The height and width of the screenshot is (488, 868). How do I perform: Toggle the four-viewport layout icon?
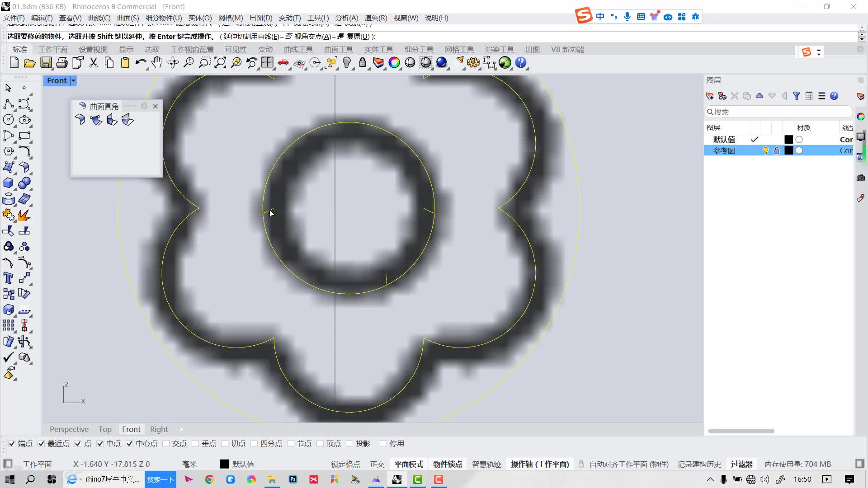point(267,63)
